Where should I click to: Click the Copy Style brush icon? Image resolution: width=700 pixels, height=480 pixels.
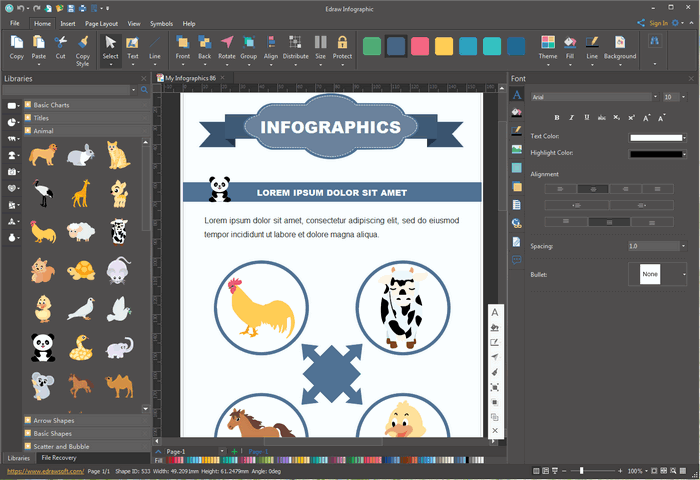(82, 42)
